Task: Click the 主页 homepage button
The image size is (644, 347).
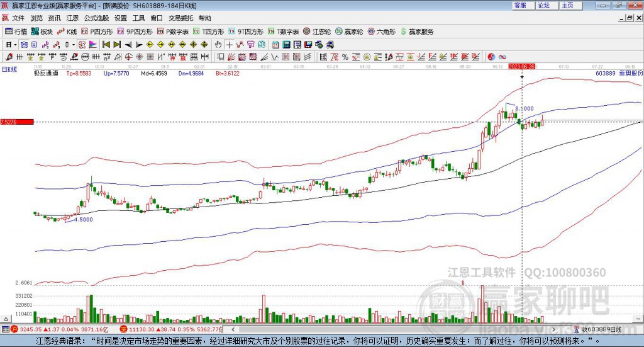Action: click(x=571, y=5)
